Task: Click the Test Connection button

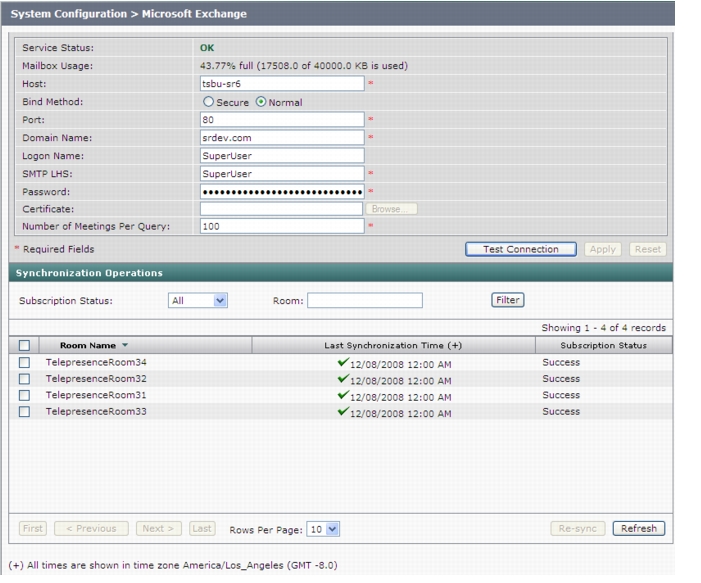Action: (521, 249)
